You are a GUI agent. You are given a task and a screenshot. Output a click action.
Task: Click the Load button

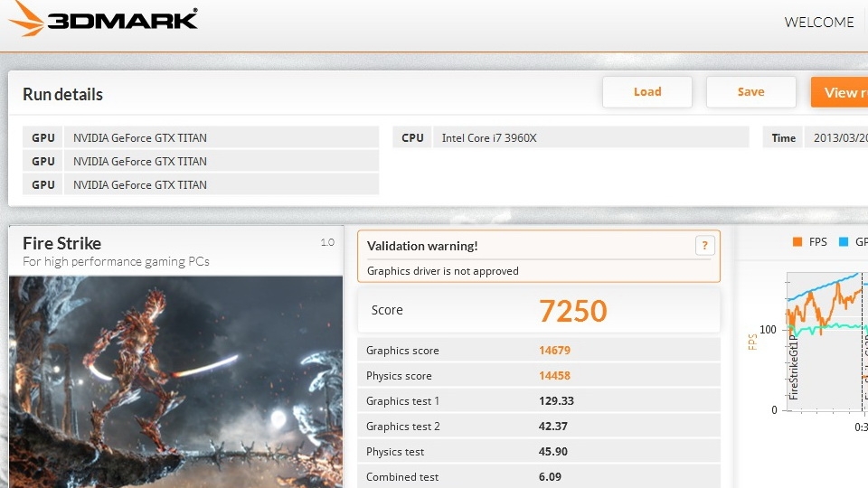tap(647, 92)
